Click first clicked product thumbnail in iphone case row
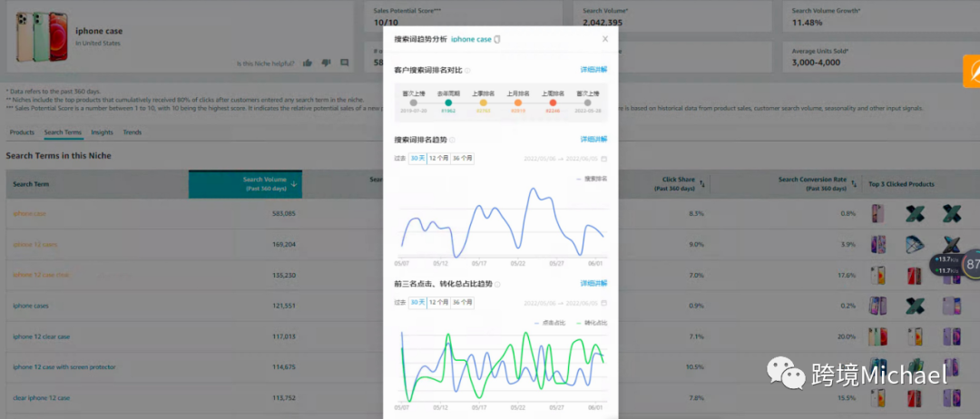The height and width of the screenshot is (419, 980). click(877, 213)
